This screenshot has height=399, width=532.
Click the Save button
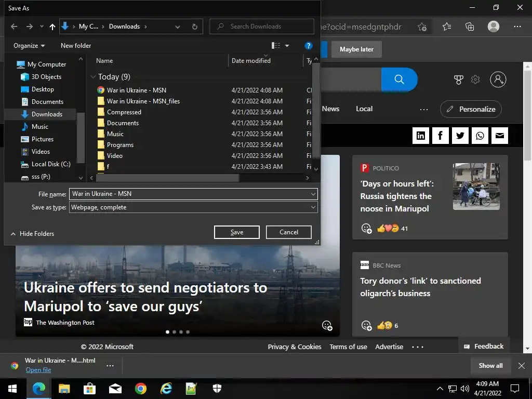pos(237,232)
